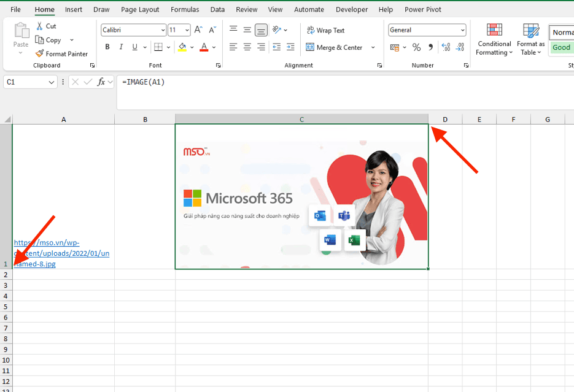The height and width of the screenshot is (392, 574).
Task: Open underline style dropdown arrow
Action: coord(145,47)
